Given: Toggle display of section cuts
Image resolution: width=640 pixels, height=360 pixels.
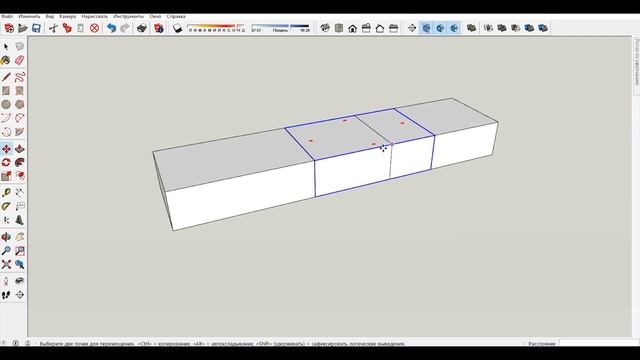Looking at the screenshot, I should tap(440, 28).
